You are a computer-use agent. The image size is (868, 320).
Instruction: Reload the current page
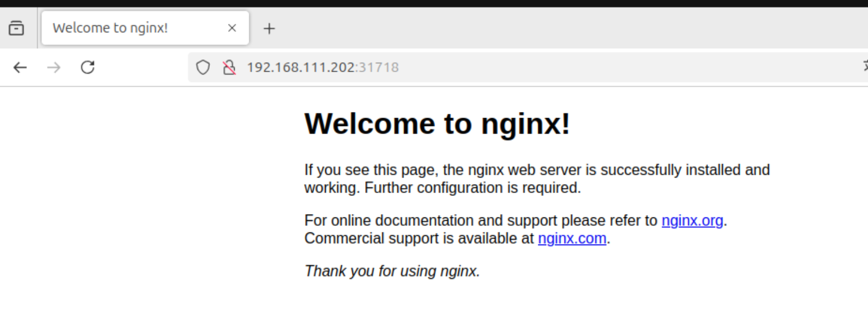click(87, 68)
